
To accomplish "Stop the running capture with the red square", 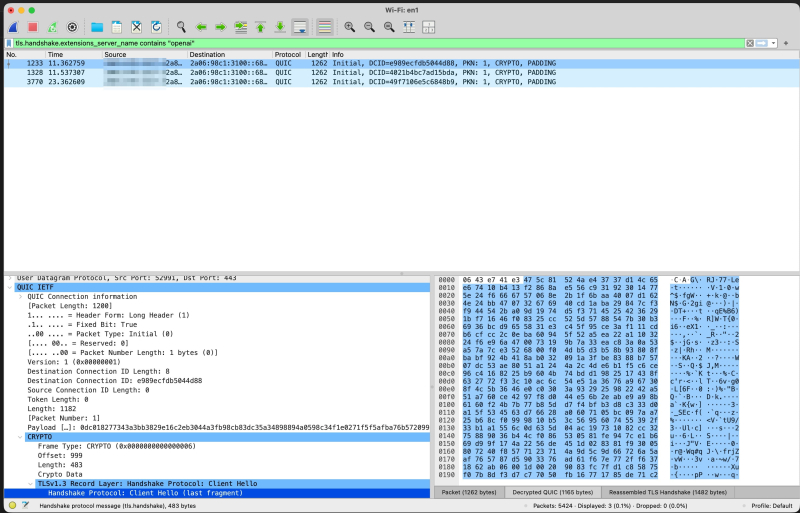I will tap(33, 27).
